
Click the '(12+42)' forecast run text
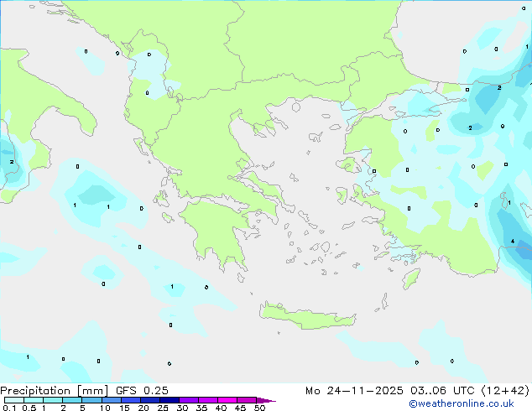pos(505,391)
